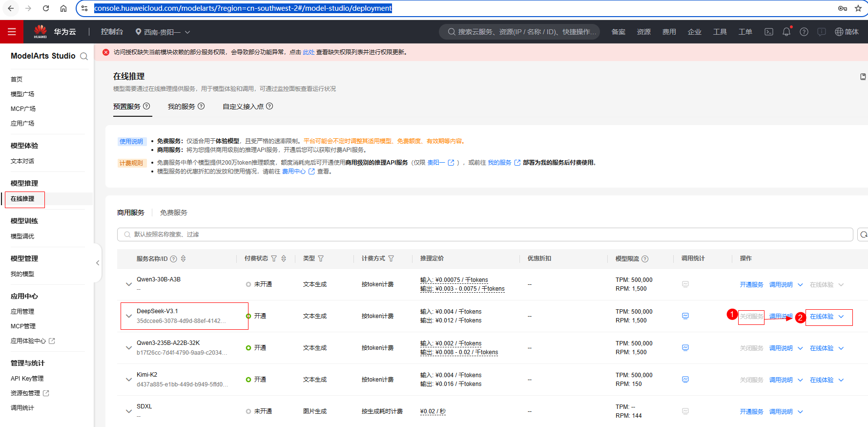Viewport: 868px width, 427px height.
Task: Open the Huawei Cloud hamburger menu
Action: click(x=12, y=32)
